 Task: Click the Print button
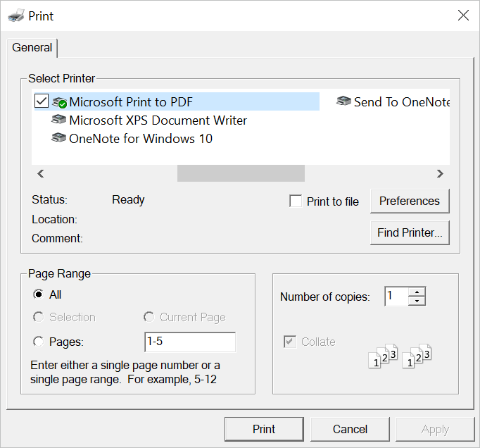264,429
